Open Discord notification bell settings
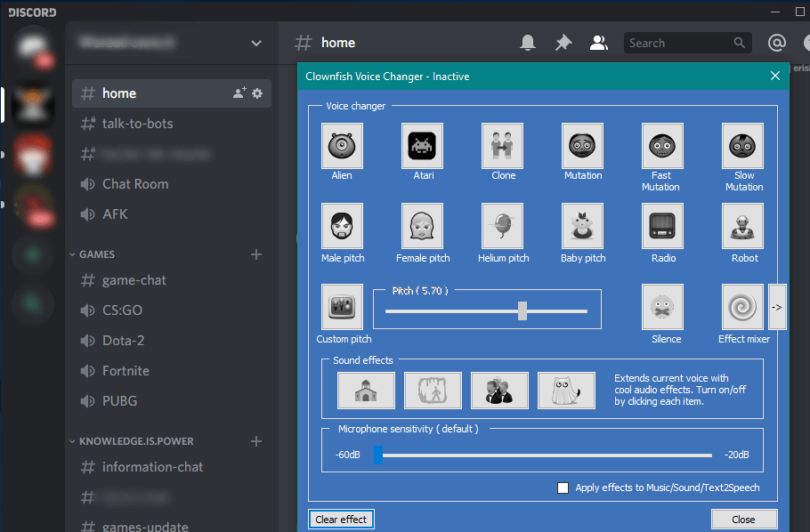The image size is (810, 532). 528,43
